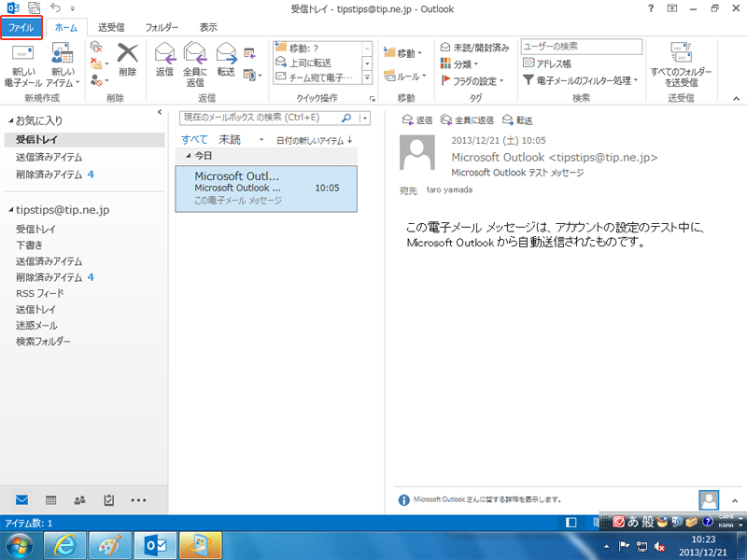
Task: Open the フラグの設定 menu
Action: pos(472,80)
